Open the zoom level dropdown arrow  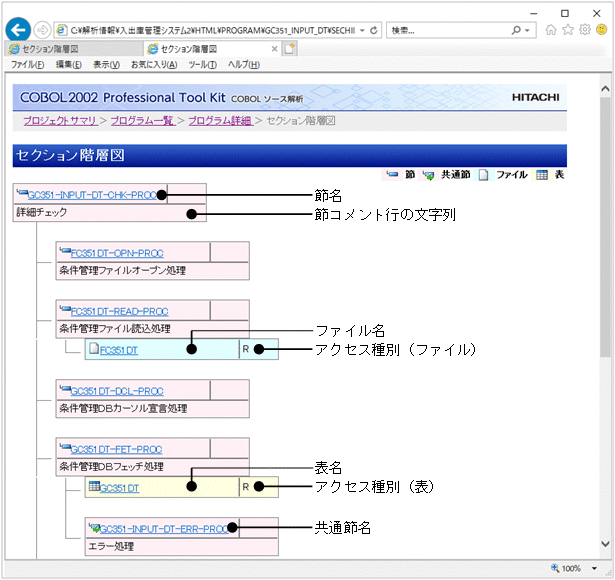(x=594, y=569)
